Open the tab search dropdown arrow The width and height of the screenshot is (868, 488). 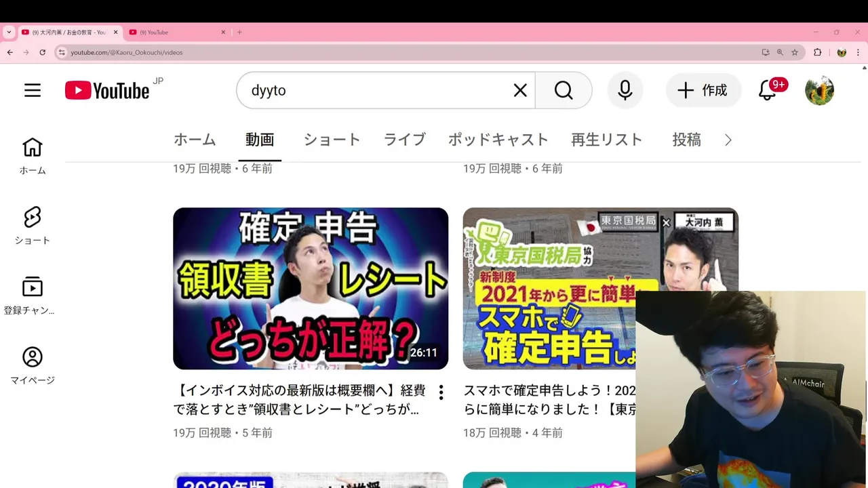(x=9, y=32)
